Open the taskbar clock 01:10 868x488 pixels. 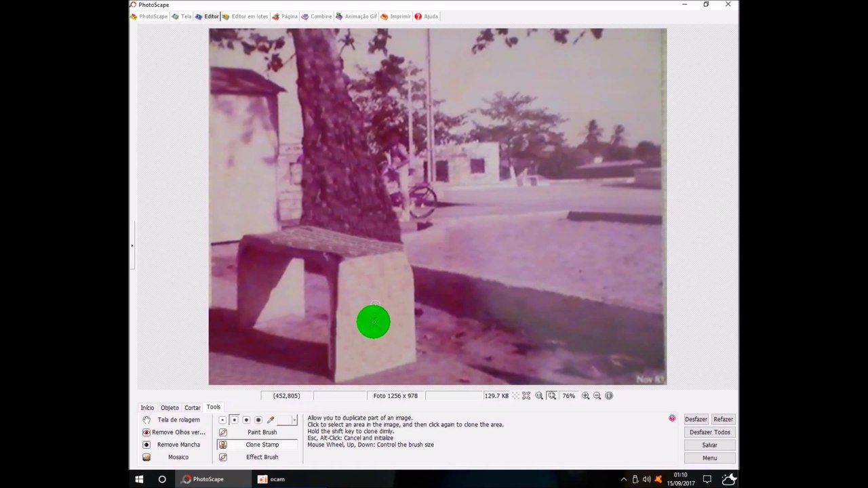(681, 479)
